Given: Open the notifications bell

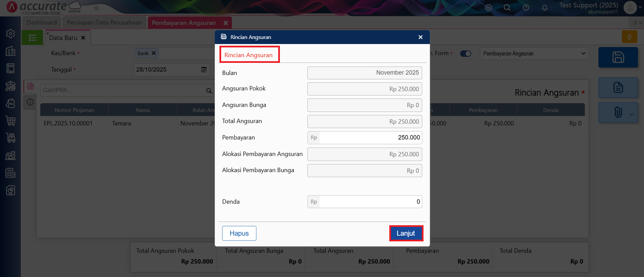Looking at the screenshot, I should point(544,7).
